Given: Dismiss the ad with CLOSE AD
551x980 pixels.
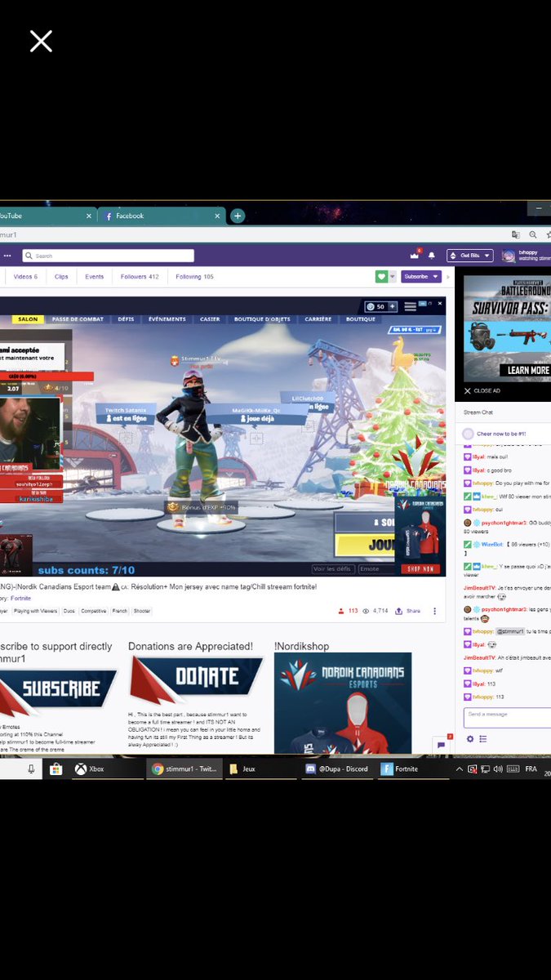Looking at the screenshot, I should 482,390.
